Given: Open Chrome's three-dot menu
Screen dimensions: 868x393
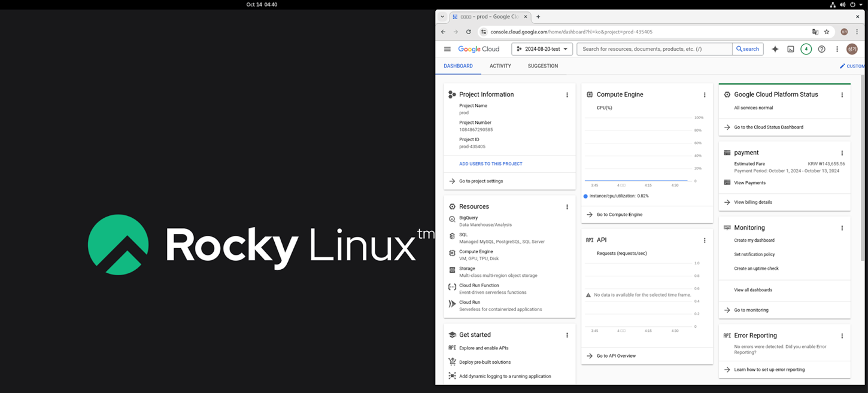Looking at the screenshot, I should point(857,32).
